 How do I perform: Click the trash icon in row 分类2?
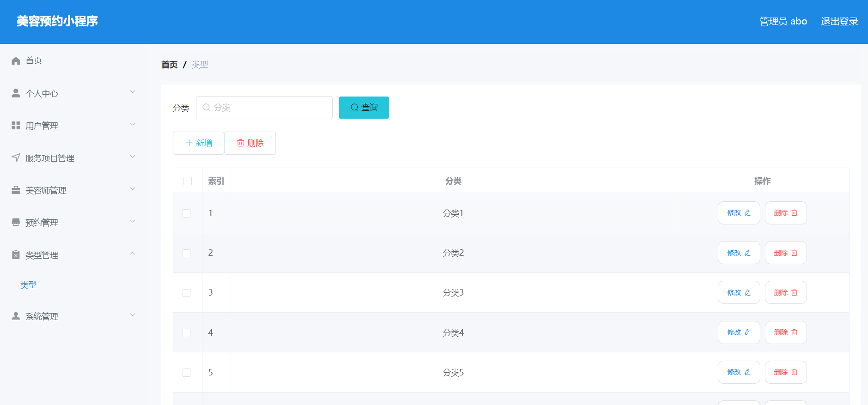point(795,253)
